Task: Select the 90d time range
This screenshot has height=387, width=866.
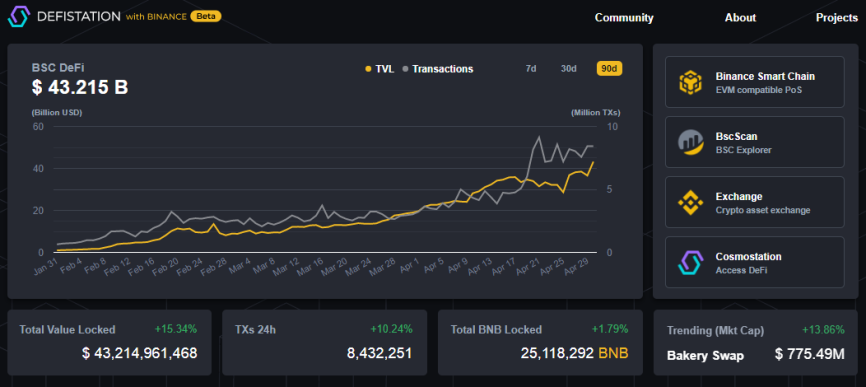Action: (609, 69)
